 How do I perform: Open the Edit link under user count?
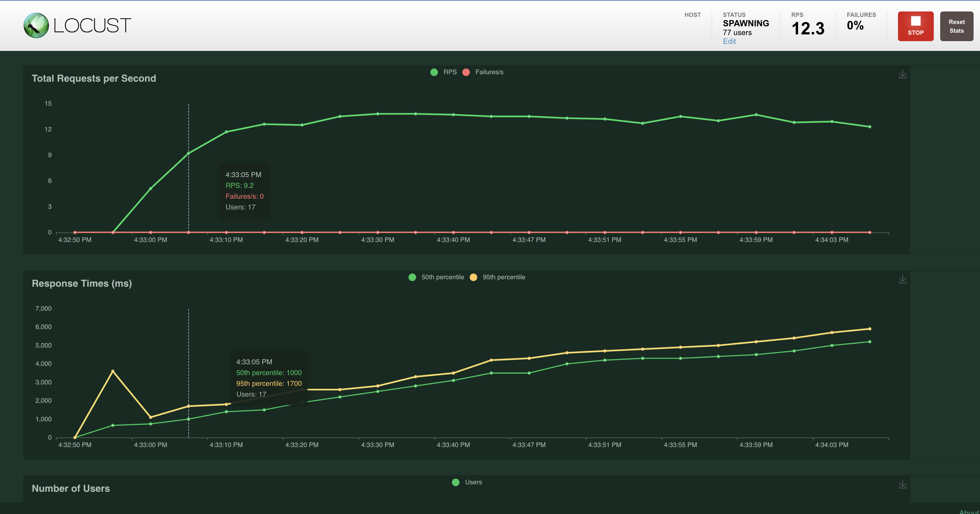729,41
